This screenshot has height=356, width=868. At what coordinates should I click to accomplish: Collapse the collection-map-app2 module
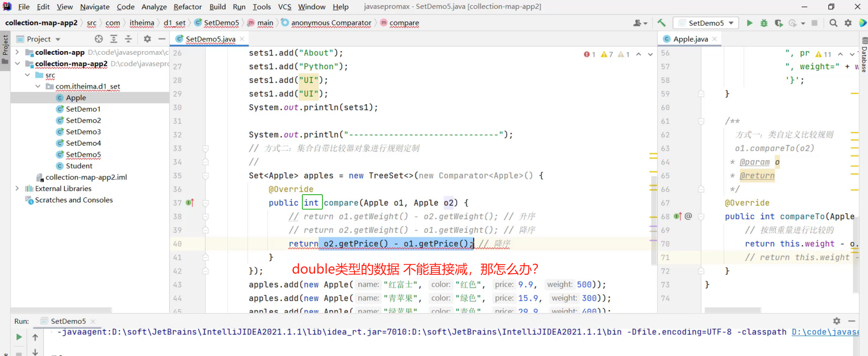tap(17, 64)
